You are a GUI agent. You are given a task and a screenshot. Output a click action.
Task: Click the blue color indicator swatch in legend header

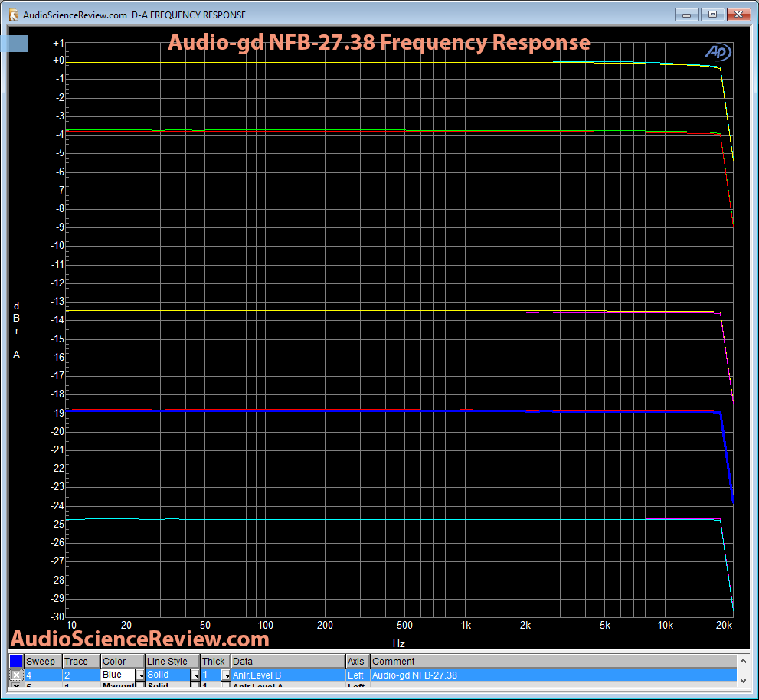click(16, 661)
